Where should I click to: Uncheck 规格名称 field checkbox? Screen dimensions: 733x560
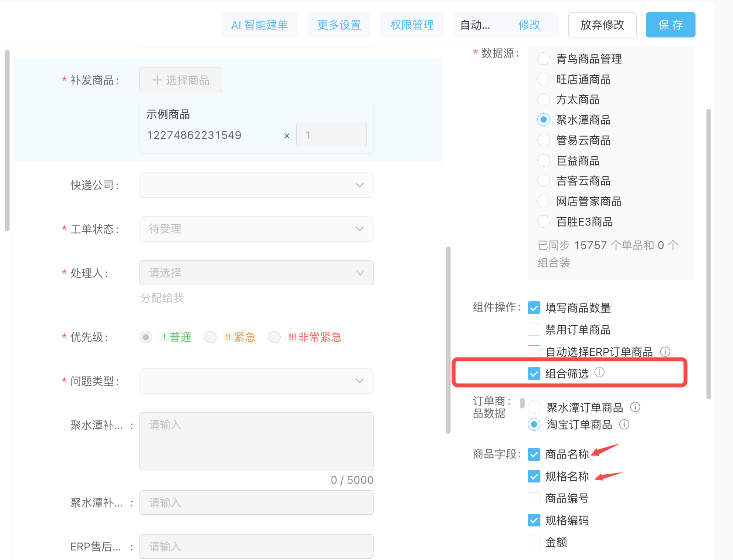click(534, 476)
